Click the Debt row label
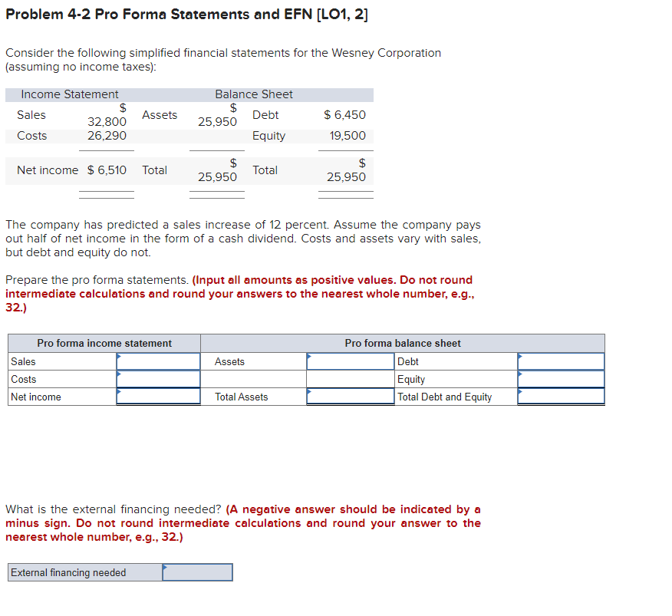The height and width of the screenshot is (616, 672). pos(407,361)
